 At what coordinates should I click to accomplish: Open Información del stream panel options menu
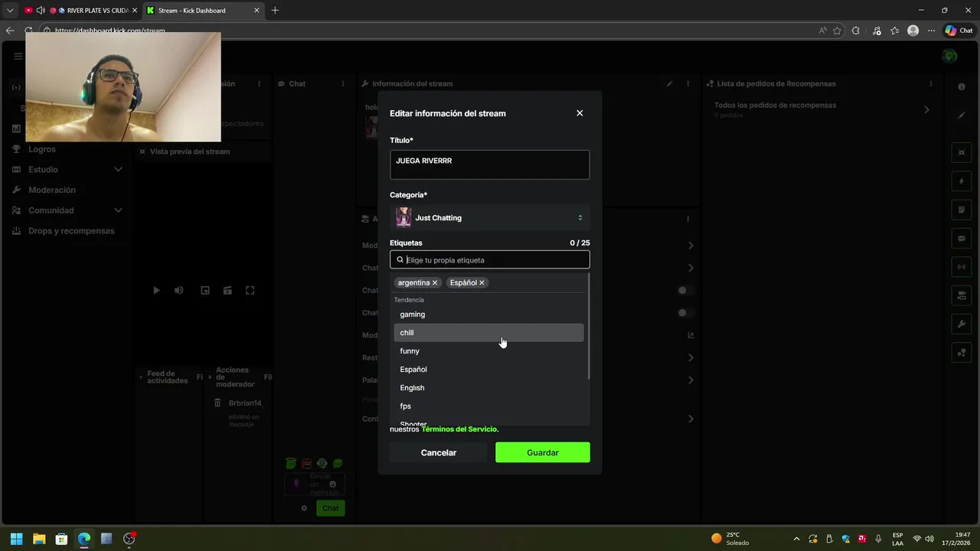pos(688,83)
